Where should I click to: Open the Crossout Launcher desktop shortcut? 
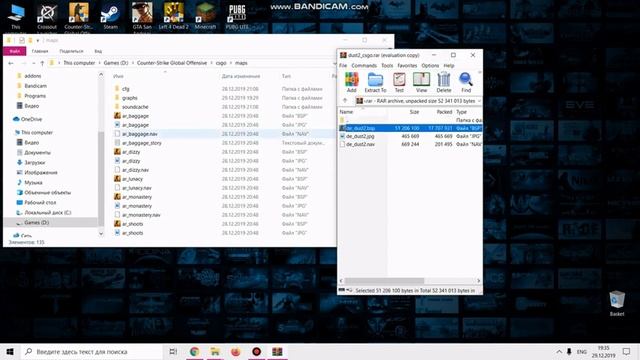[x=47, y=17]
